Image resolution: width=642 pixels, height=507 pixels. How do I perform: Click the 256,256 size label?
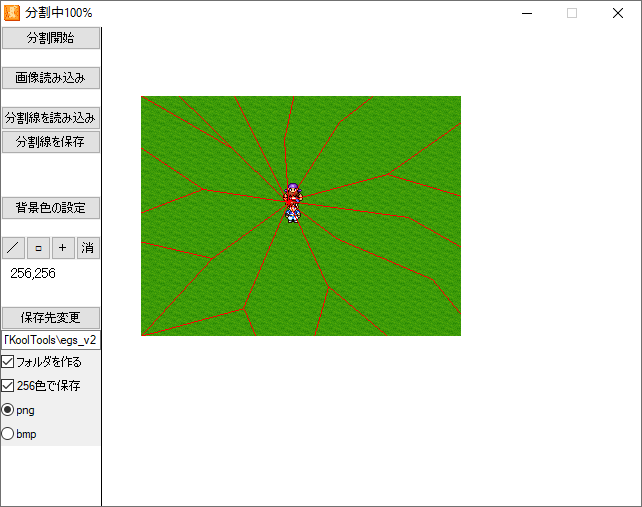pyautogui.click(x=33, y=272)
